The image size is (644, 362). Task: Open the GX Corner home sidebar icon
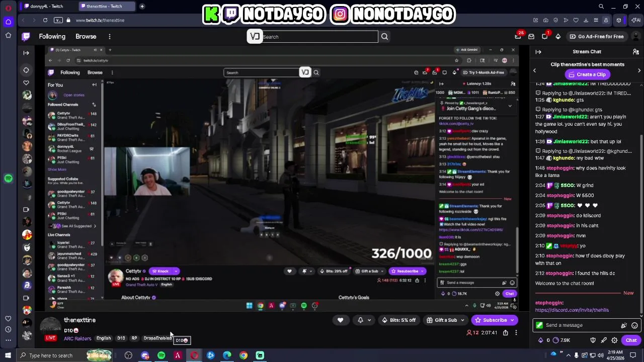(x=8, y=22)
